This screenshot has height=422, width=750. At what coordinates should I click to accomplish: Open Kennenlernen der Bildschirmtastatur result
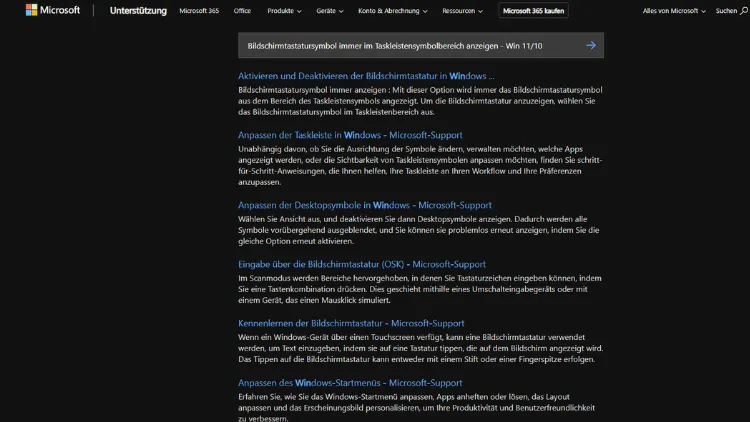click(x=351, y=323)
